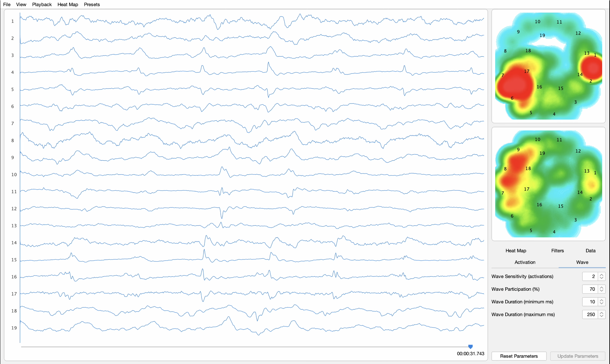Image resolution: width=610 pixels, height=364 pixels.
Task: Open the Playback menu
Action: point(42,4)
